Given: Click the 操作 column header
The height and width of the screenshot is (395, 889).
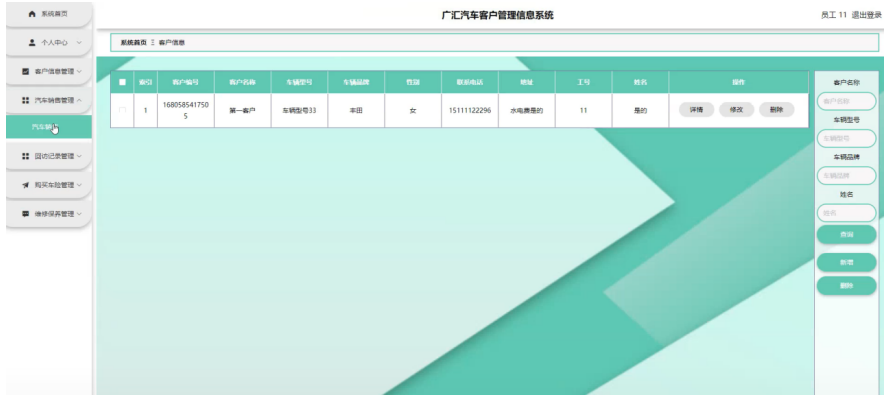Looking at the screenshot, I should coord(738,82).
